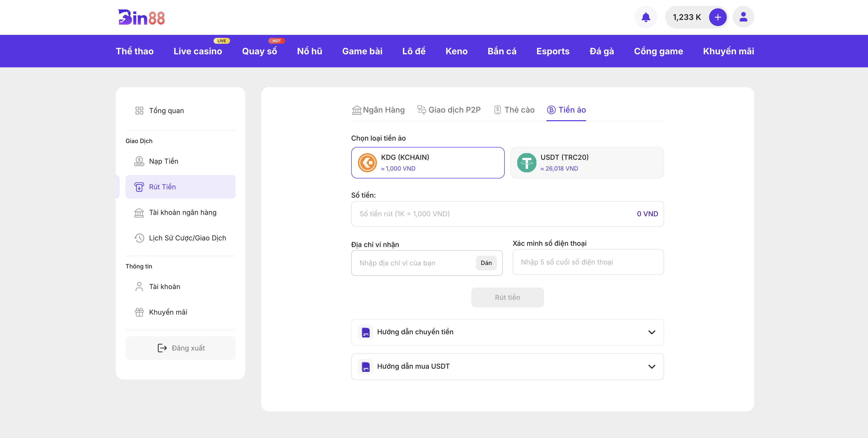Open Khuyến mãi top menu

point(728,51)
